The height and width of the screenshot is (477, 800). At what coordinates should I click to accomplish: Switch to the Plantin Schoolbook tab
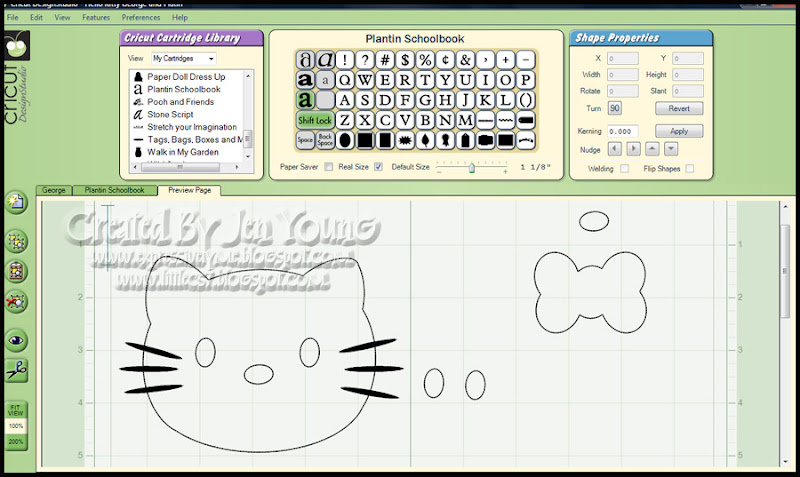tap(115, 190)
